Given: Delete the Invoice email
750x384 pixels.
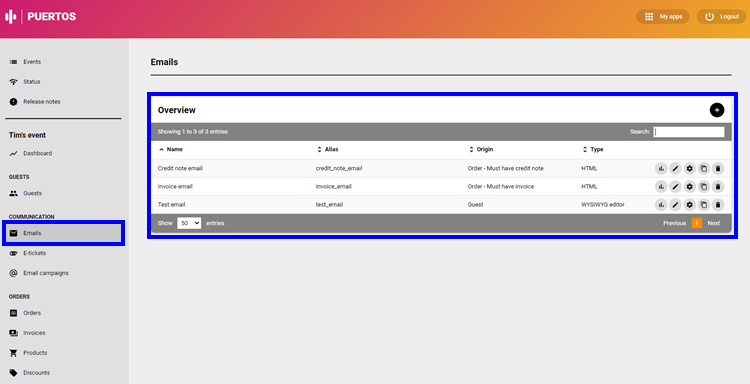Looking at the screenshot, I should point(717,187).
